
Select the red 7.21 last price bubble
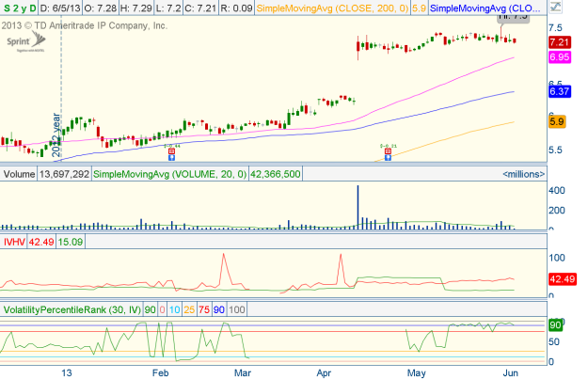click(x=561, y=42)
